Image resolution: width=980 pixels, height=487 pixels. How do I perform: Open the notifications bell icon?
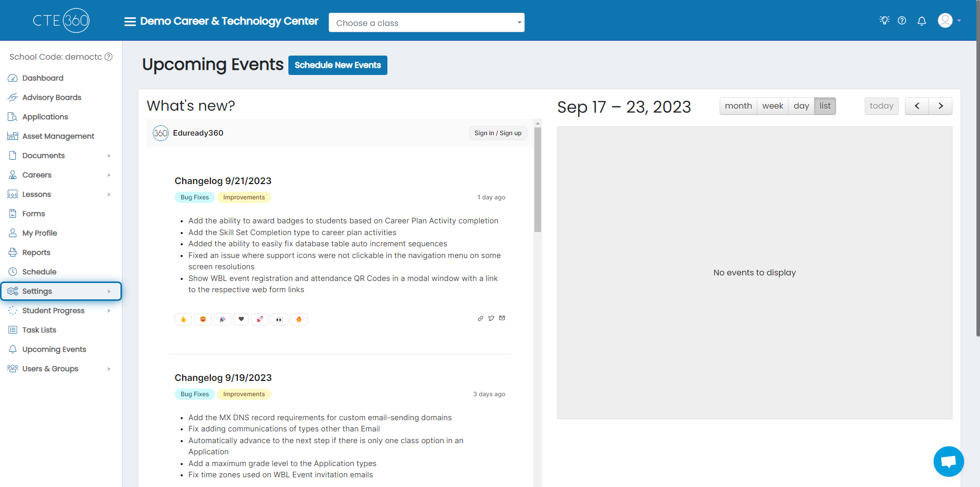[922, 21]
